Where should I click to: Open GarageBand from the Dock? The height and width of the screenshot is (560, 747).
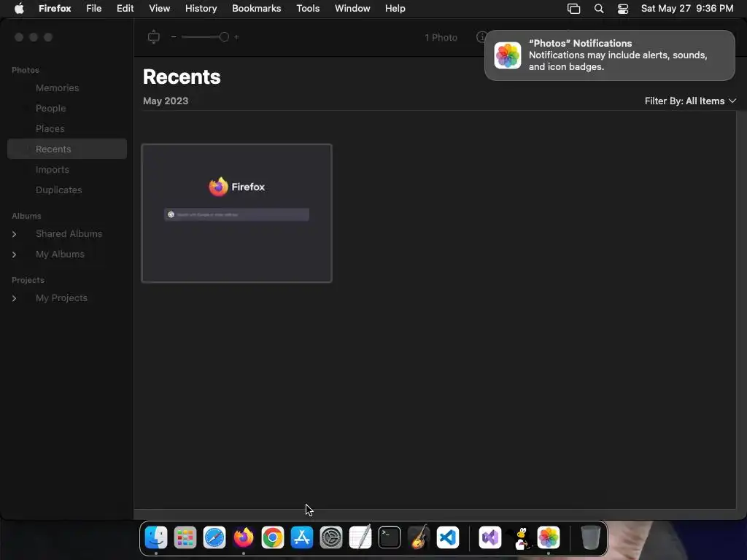pyautogui.click(x=419, y=537)
